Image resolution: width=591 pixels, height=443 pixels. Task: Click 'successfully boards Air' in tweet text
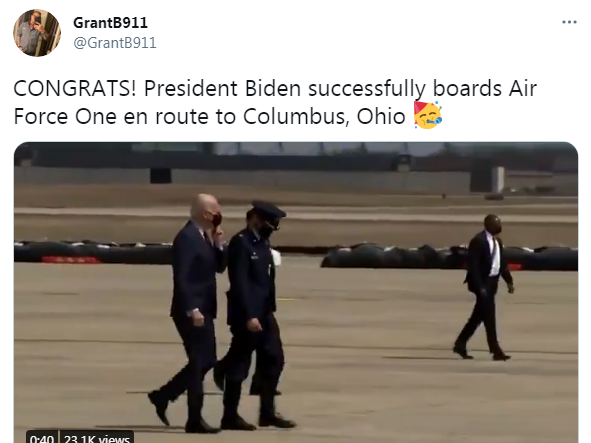pos(423,89)
